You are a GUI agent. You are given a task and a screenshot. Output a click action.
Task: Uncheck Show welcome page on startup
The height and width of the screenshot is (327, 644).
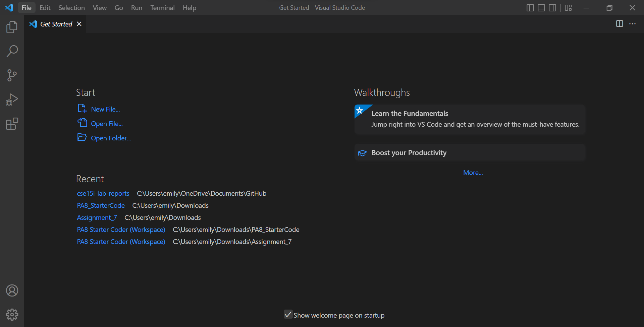click(288, 314)
